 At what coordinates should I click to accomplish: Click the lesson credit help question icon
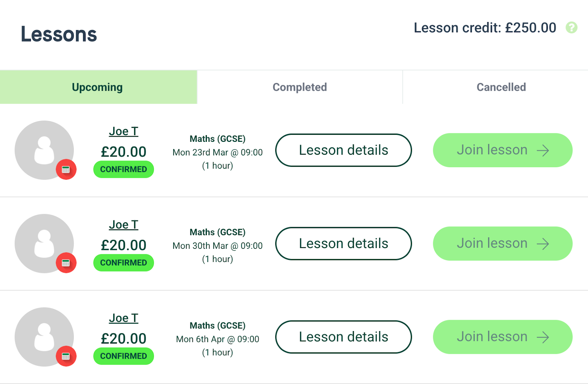click(571, 28)
